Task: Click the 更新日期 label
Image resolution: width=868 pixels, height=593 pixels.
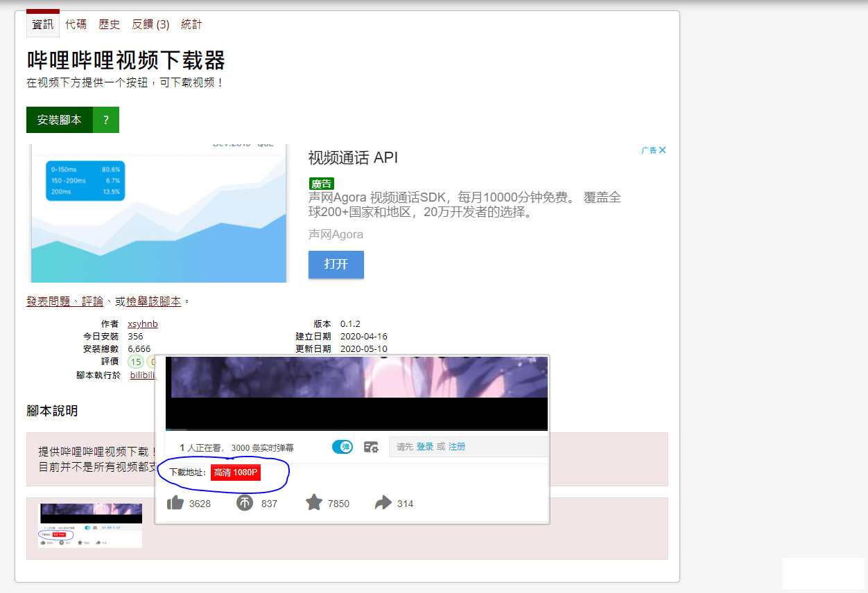Action: click(x=313, y=348)
